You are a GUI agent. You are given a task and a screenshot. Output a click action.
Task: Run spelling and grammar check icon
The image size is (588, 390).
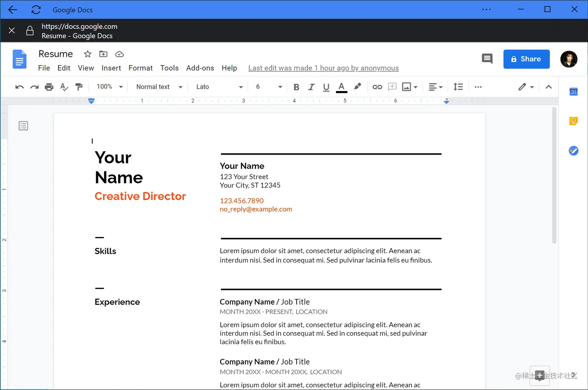(64, 87)
